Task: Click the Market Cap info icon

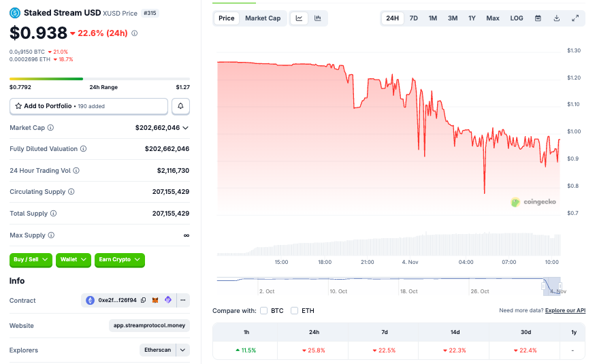Action: point(50,128)
